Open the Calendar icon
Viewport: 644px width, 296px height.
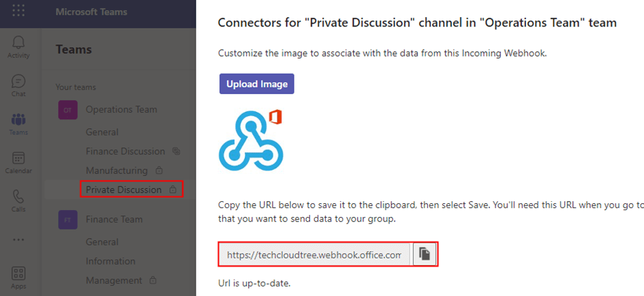[x=18, y=162]
